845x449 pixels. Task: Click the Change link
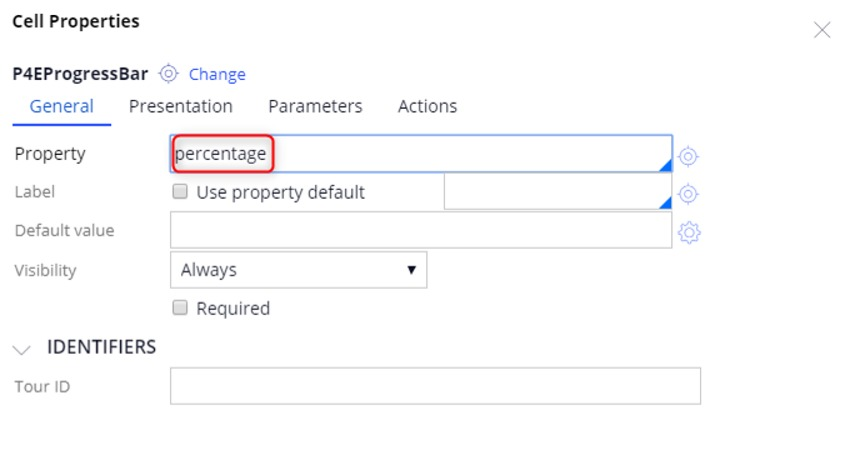217,74
